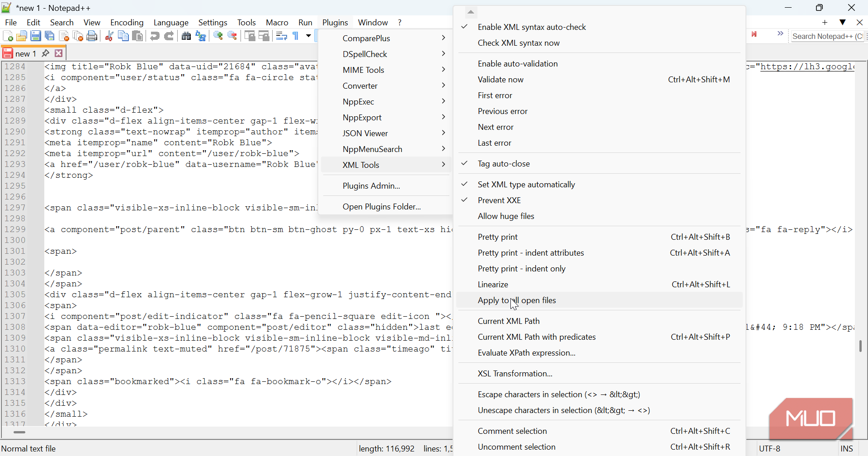The height and width of the screenshot is (456, 868).
Task: Open the Encoding menu
Action: click(127, 23)
